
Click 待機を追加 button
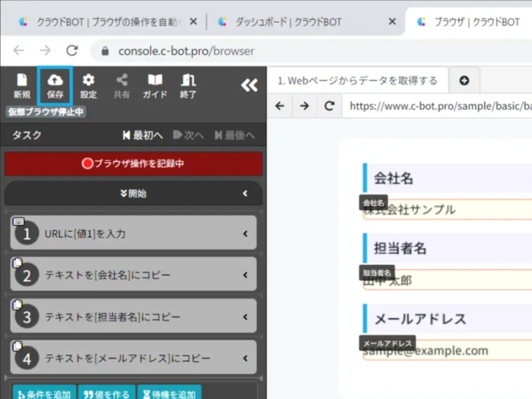coord(169,394)
